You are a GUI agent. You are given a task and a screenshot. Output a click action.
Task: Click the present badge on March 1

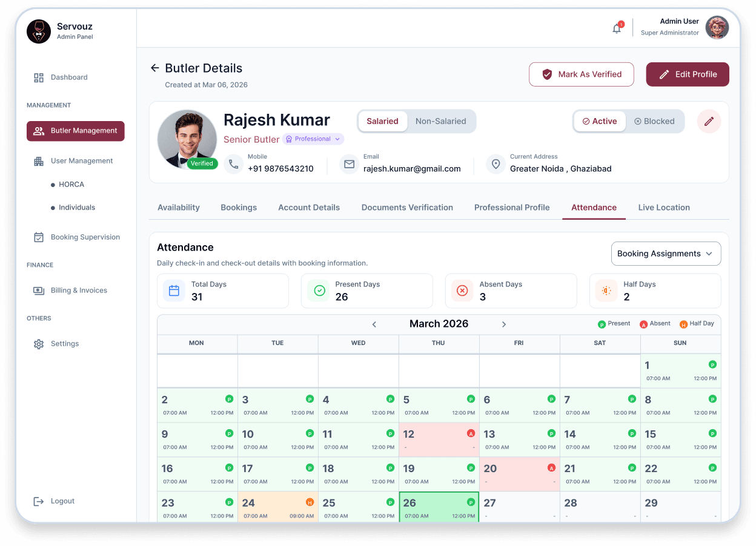(712, 364)
